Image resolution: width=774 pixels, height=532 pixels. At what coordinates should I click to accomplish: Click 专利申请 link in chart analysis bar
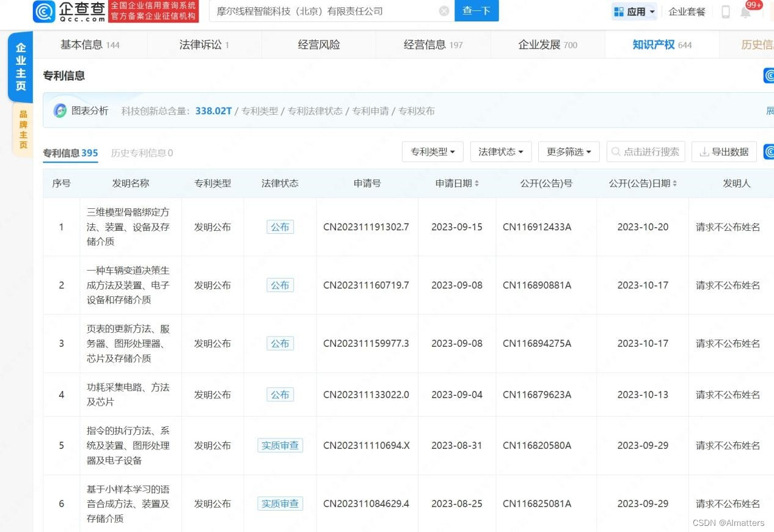click(x=370, y=111)
